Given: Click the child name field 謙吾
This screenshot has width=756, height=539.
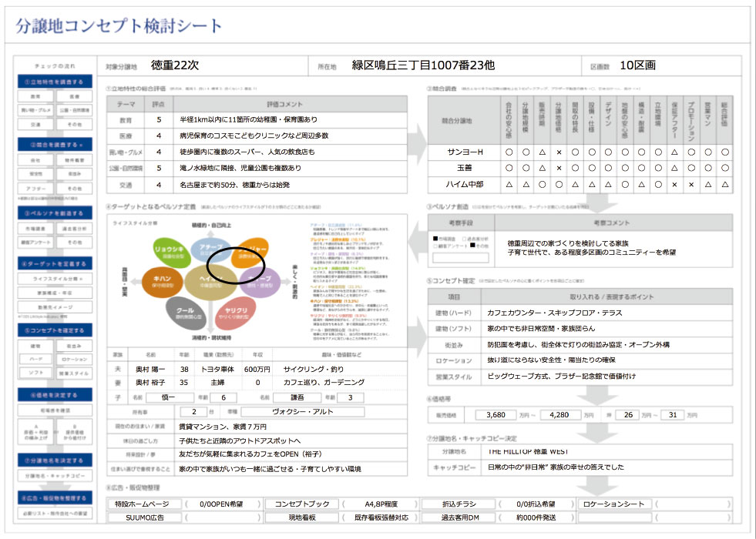Looking at the screenshot, I should click(297, 397).
